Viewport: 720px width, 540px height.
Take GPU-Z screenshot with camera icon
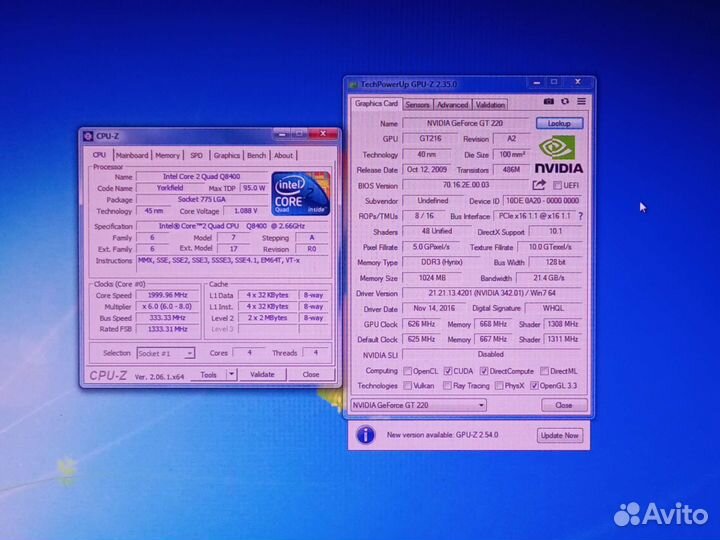coord(548,101)
